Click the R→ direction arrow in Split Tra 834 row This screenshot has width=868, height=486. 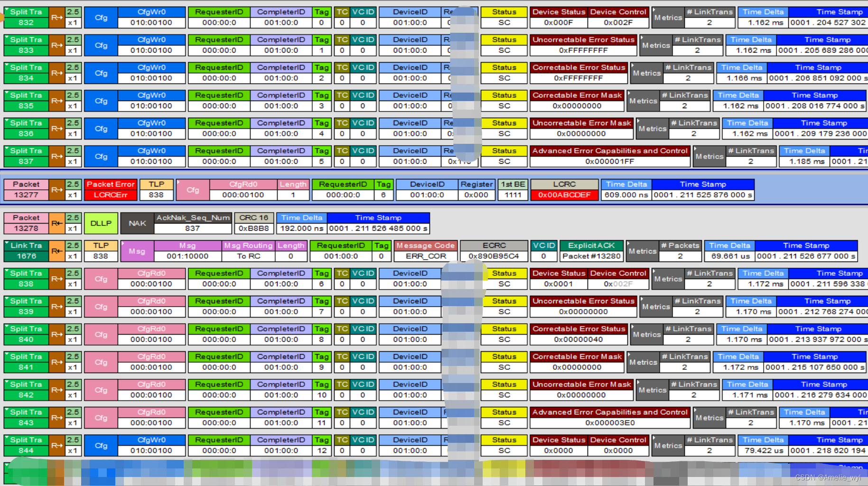tap(57, 73)
